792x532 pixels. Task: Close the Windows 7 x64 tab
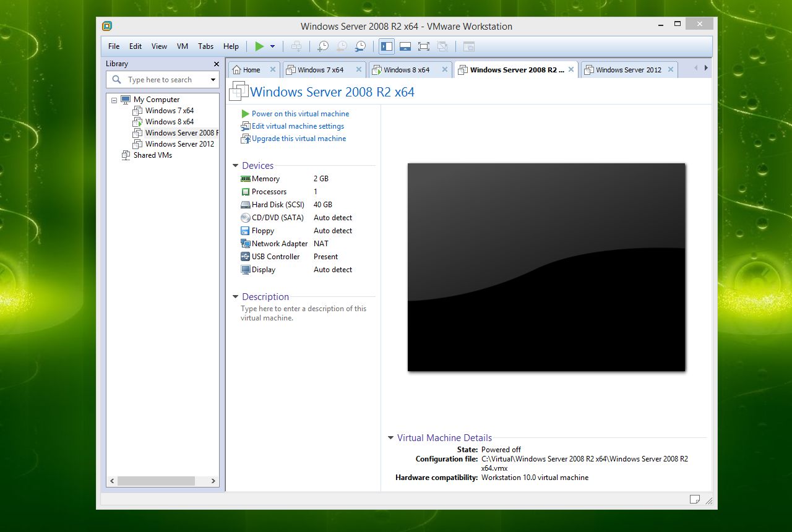pos(360,70)
